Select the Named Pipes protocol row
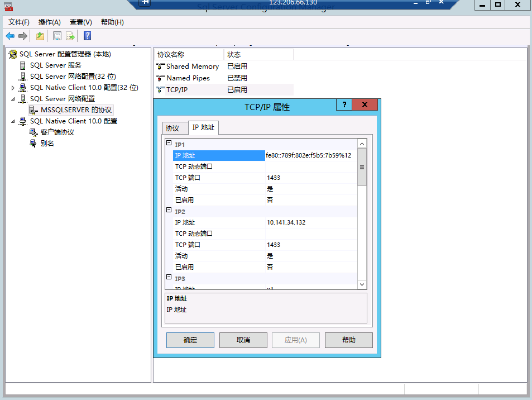Image resolution: width=532 pixels, height=400 pixels. (224, 78)
